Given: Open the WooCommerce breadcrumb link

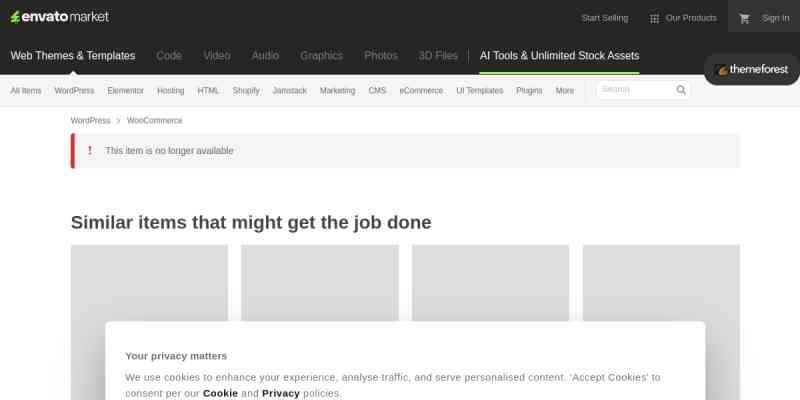Looking at the screenshot, I should 154,120.
